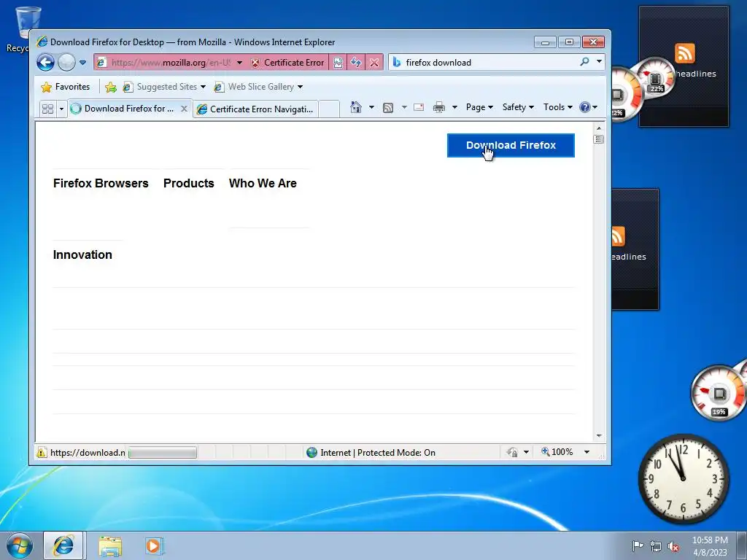Toggle the Compatibility View icon

tap(338, 63)
